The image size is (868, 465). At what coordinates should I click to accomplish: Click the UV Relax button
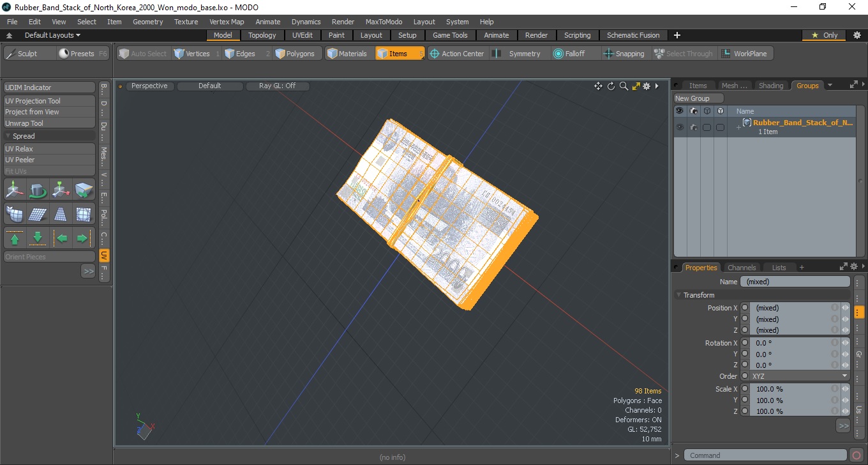click(x=50, y=149)
